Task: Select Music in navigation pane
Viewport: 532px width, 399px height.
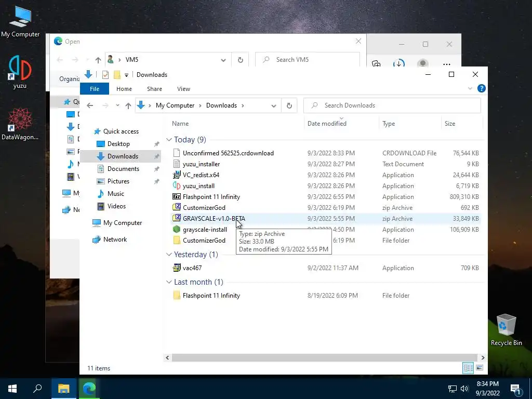Action: [x=115, y=194]
